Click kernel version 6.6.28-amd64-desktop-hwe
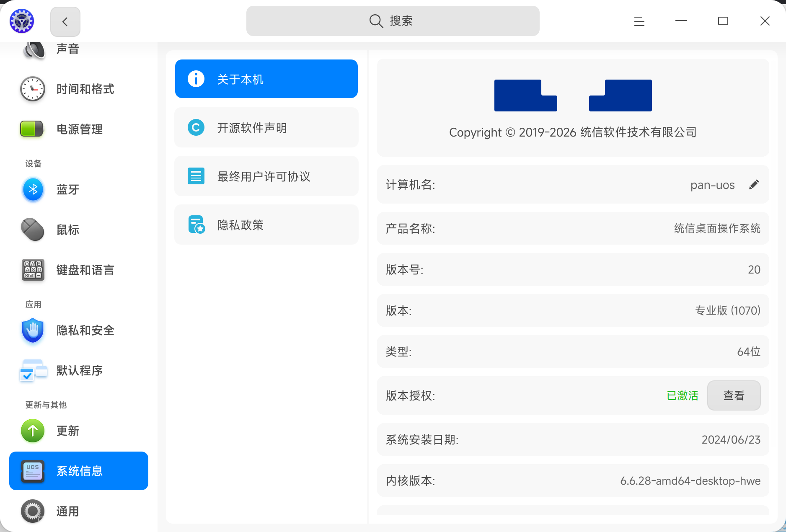This screenshot has height=532, width=786. [690, 480]
